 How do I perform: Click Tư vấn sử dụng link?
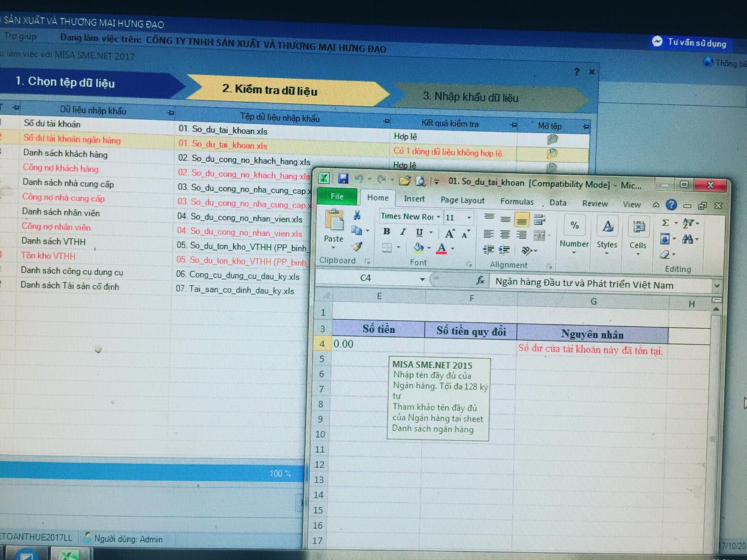(690, 43)
